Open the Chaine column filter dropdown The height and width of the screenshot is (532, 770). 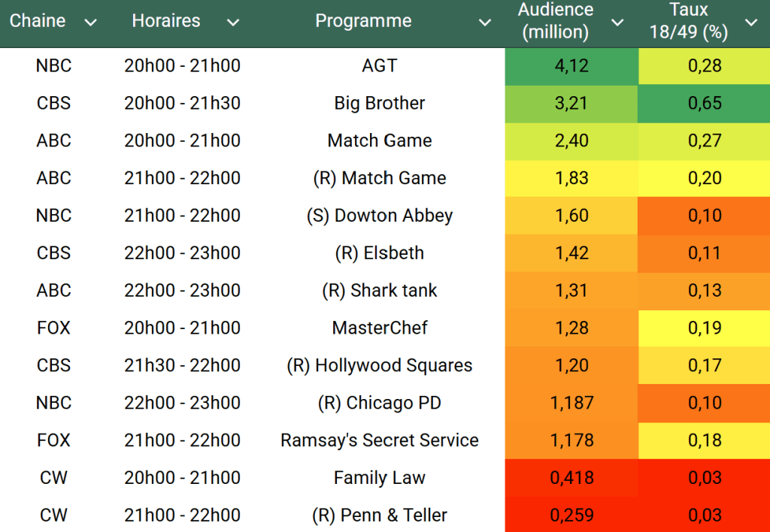[x=91, y=23]
